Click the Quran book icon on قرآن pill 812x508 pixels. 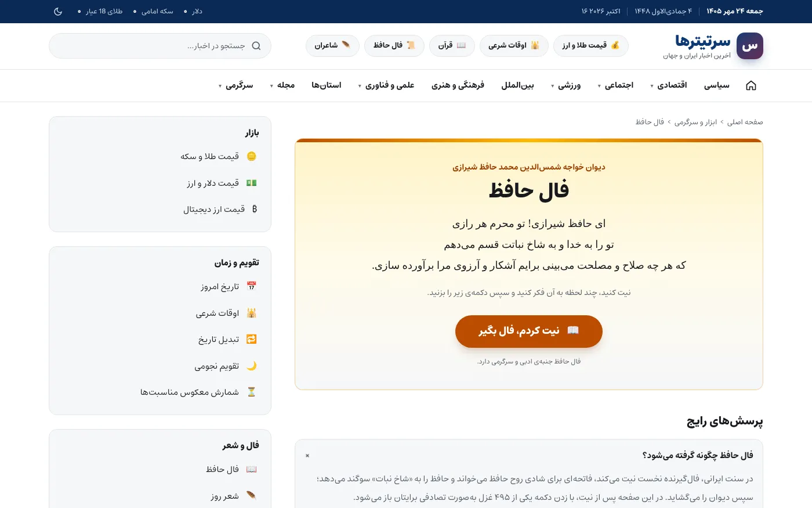pos(462,45)
